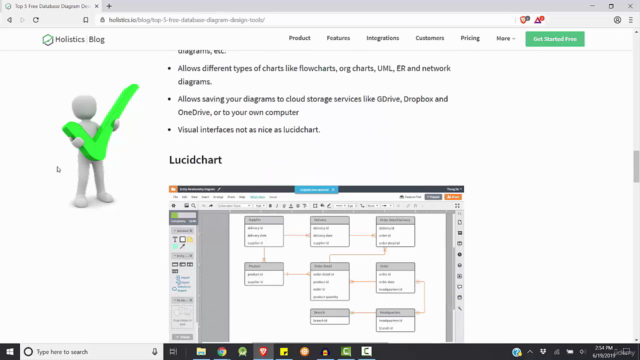The image size is (640, 360).
Task: Select the Top 5 Free Database Diagram tab
Action: [51, 6]
